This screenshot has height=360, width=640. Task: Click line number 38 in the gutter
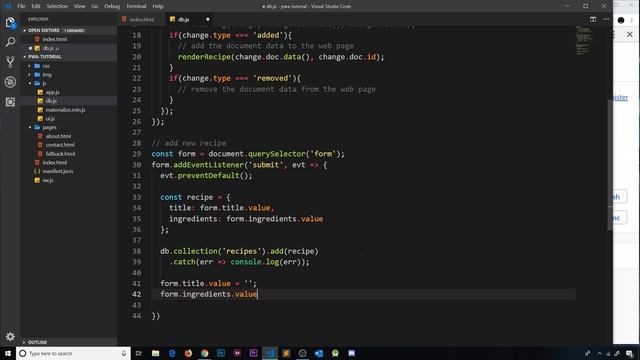pos(136,251)
